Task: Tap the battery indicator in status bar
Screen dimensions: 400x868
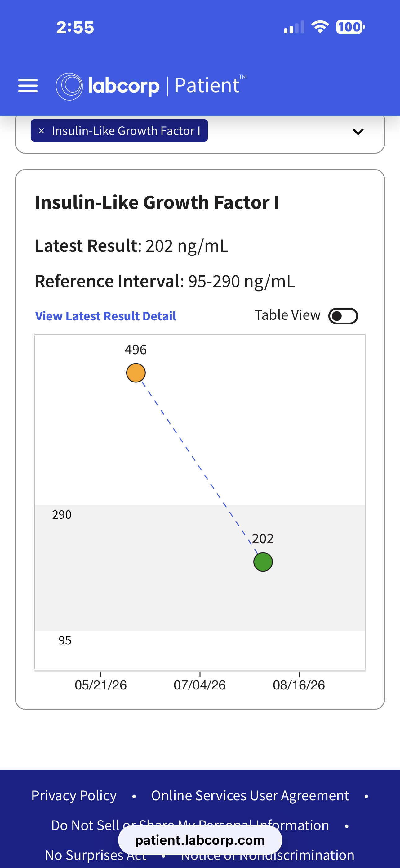Action: 350,27
